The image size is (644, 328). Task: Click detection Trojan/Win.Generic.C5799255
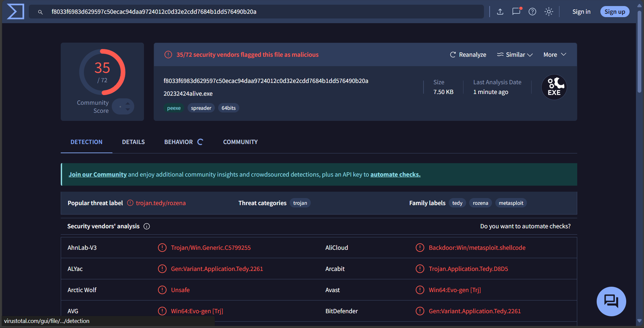point(211,248)
